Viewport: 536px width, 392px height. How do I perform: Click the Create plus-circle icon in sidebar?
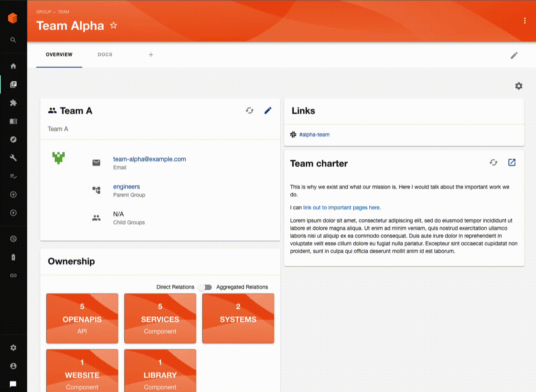tap(13, 194)
